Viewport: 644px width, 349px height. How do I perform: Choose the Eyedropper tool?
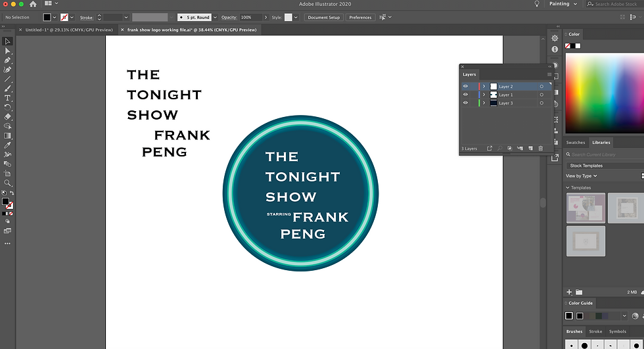(7, 145)
